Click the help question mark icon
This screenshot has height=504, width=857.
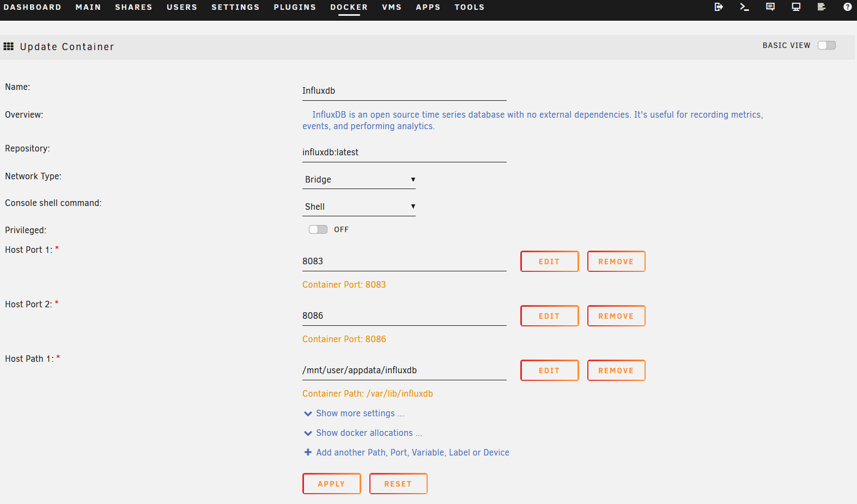[847, 7]
